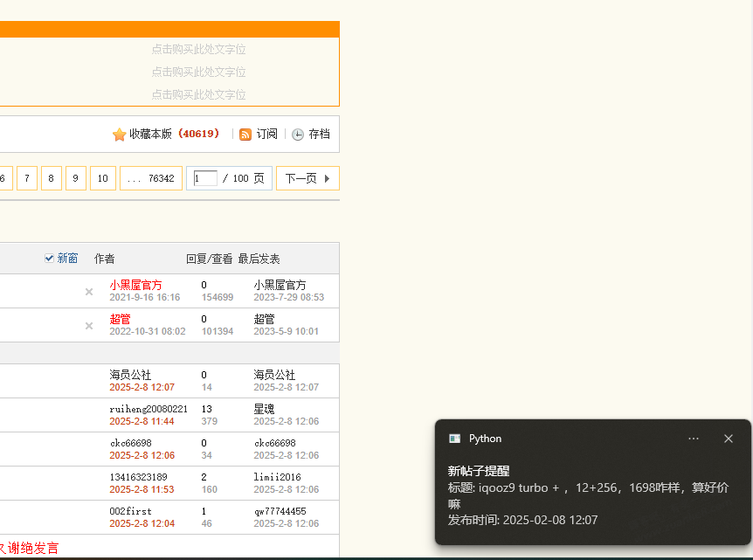Click view count 101394
This screenshot has width=753, height=560.
(218, 331)
